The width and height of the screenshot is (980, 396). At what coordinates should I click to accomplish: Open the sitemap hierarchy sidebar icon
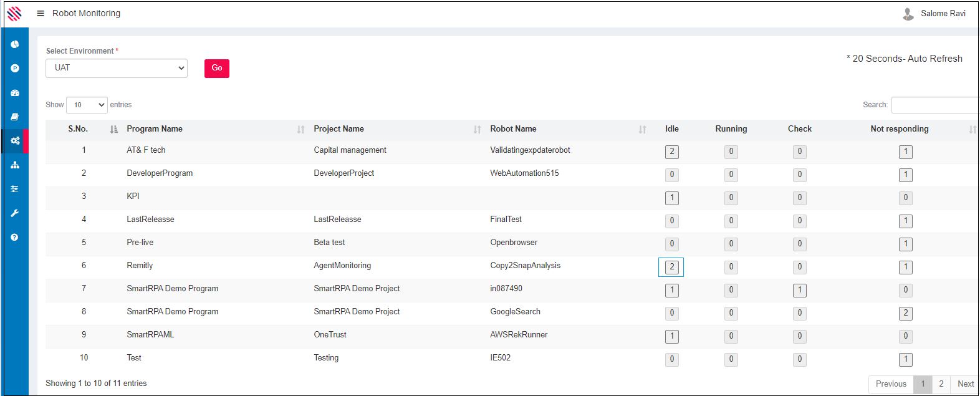tap(15, 165)
